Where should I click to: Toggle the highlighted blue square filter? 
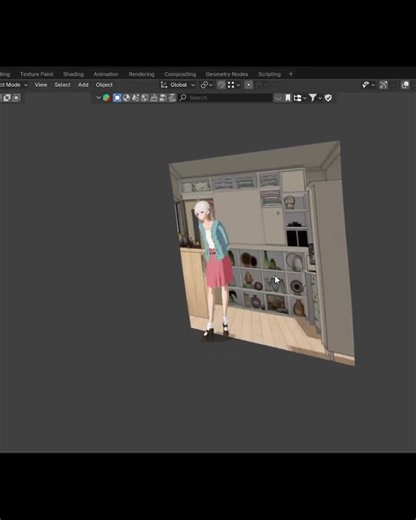click(x=117, y=98)
